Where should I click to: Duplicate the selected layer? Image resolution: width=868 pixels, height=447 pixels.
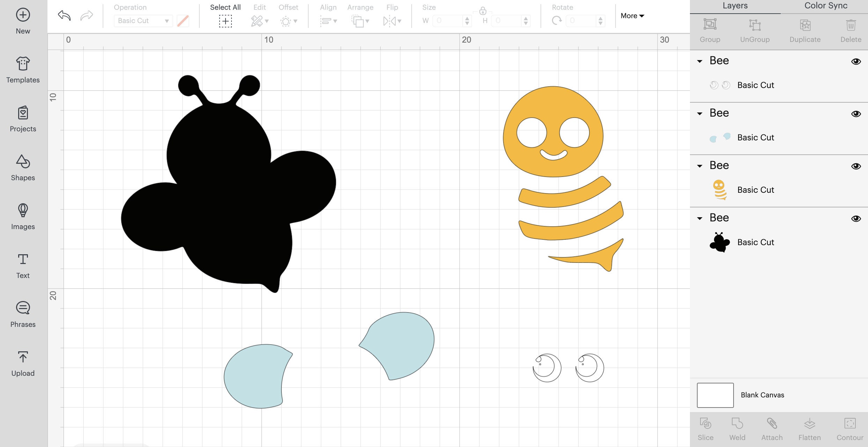(x=805, y=30)
